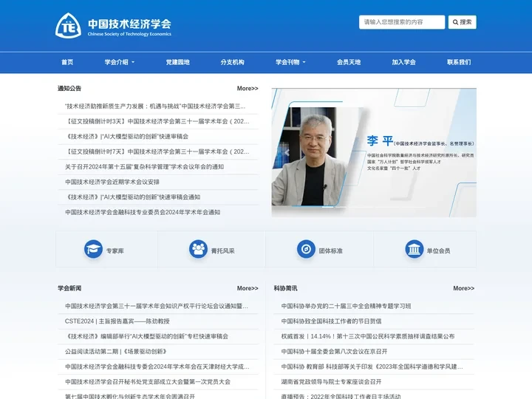Image resolution: width=532 pixels, height=399 pixels.
Task: Open the 专家库 graduation cap icon
Action: tap(93, 249)
